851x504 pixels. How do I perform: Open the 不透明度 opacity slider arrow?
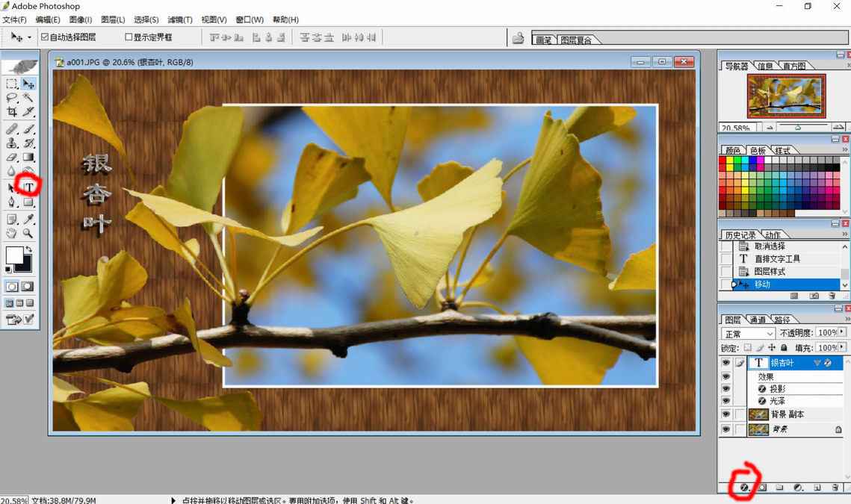(842, 332)
